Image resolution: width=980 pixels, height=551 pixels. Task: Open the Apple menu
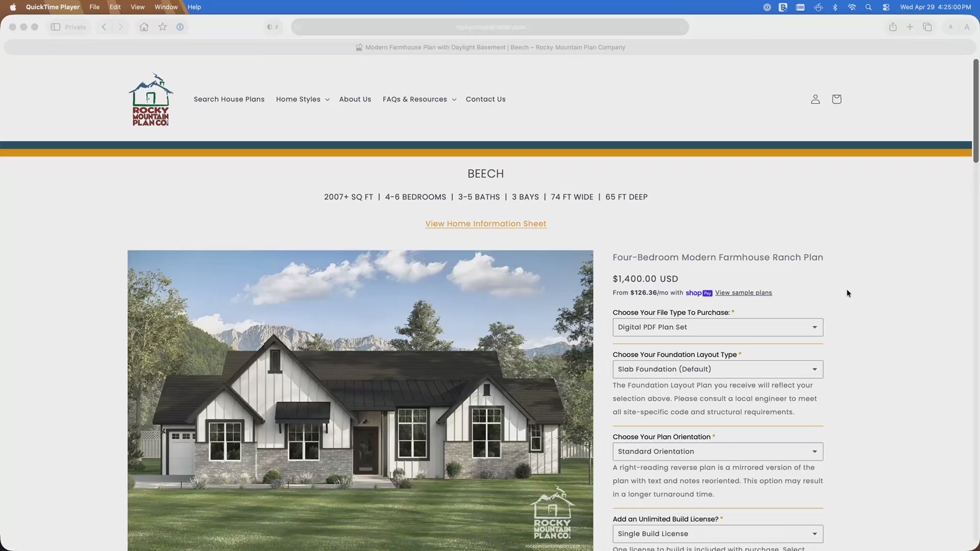pyautogui.click(x=13, y=7)
